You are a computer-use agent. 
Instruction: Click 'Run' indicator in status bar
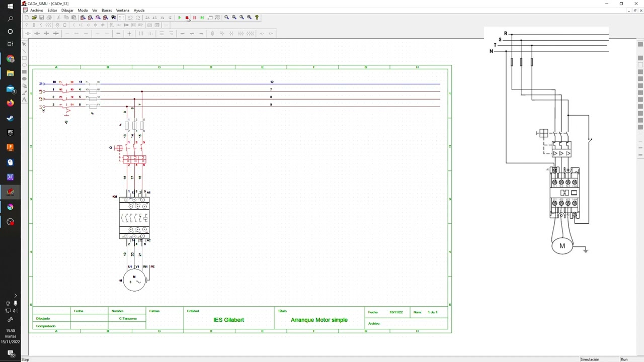(x=624, y=359)
